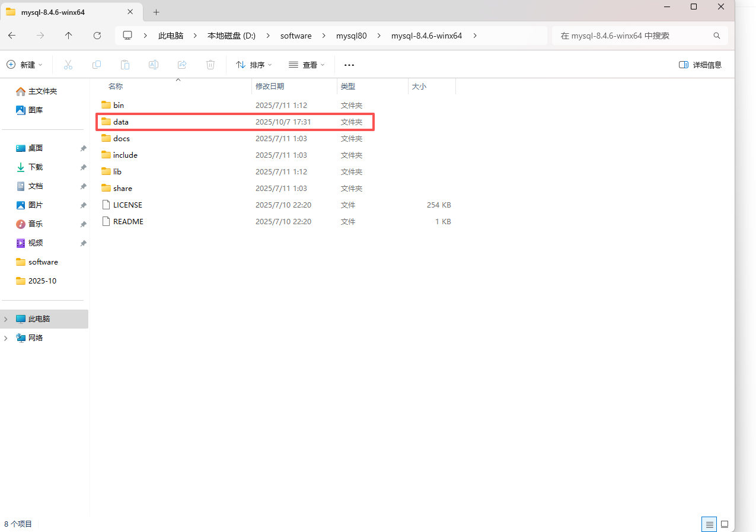The height and width of the screenshot is (532, 756).
Task: Open the 新建 (New) dropdown
Action: point(25,65)
